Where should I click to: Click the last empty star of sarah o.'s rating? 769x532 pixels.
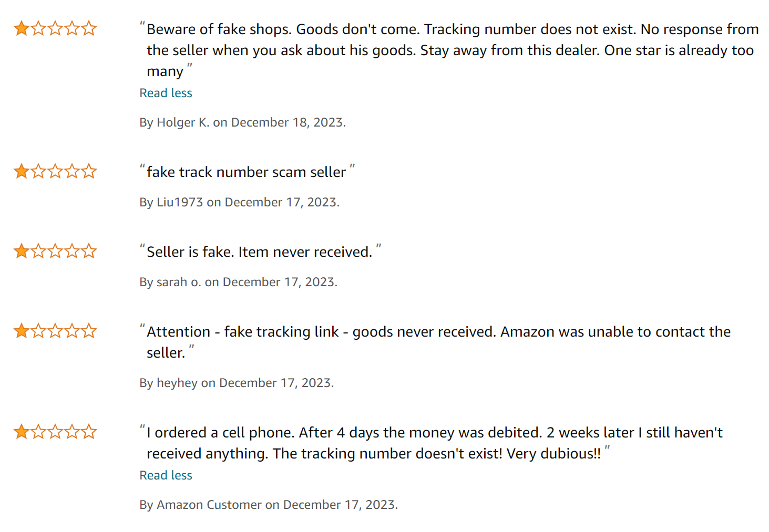89,251
